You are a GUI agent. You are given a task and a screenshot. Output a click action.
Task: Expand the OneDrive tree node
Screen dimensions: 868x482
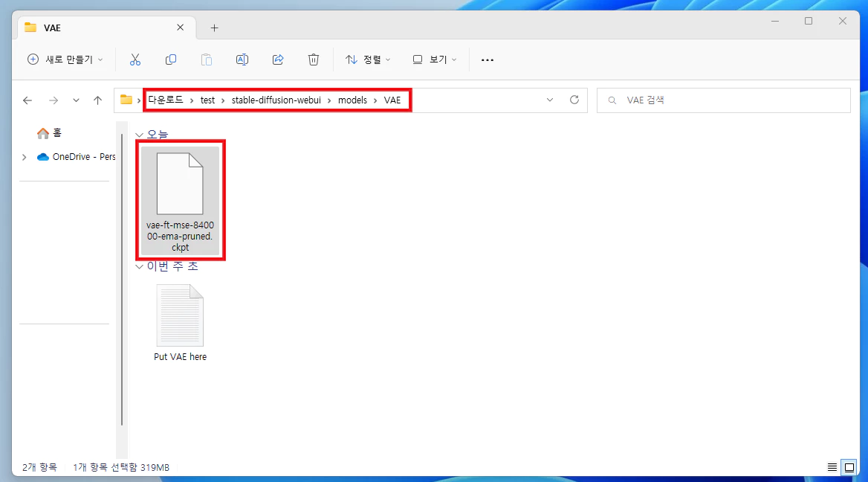[25, 158]
